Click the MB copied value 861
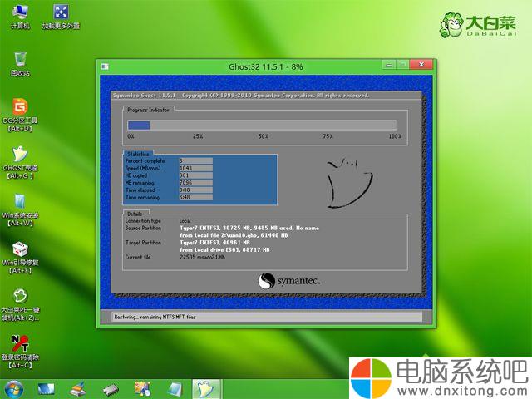The height and width of the screenshot is (399, 532). click(196, 175)
